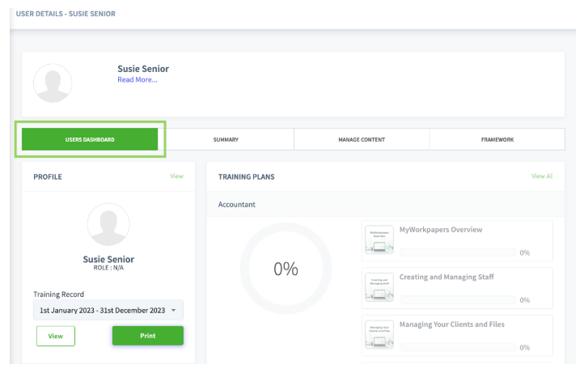588x373 pixels.
Task: Open Creating and Managing Staff thumbnail
Action: (x=378, y=287)
